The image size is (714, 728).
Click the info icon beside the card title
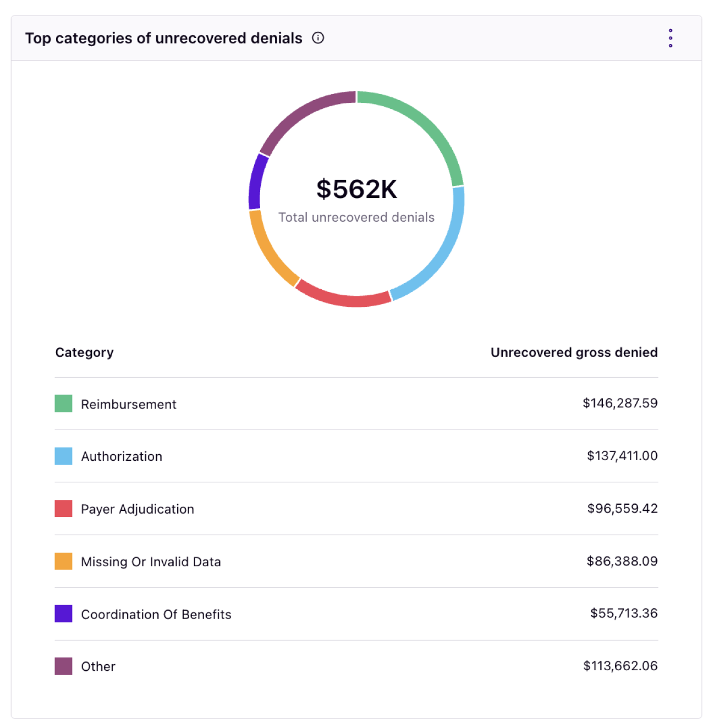pyautogui.click(x=318, y=38)
